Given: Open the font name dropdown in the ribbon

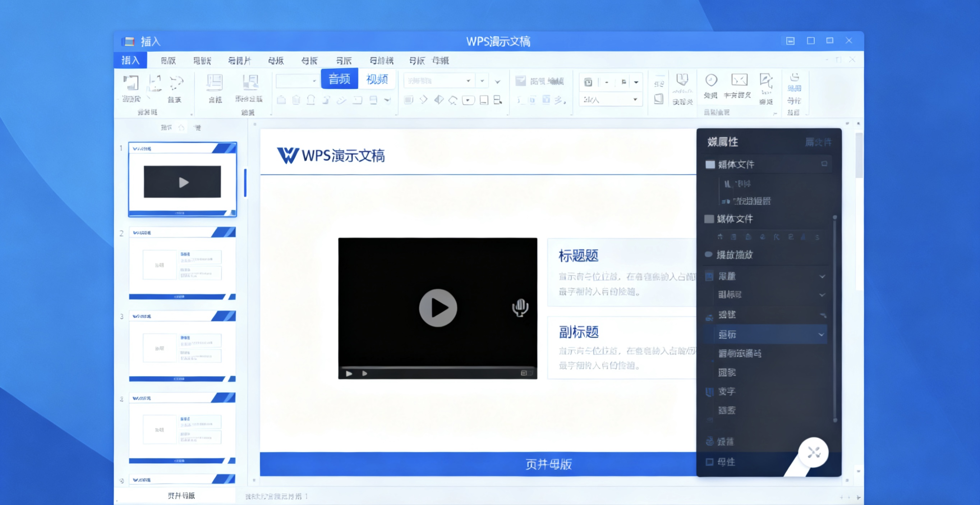Looking at the screenshot, I should point(469,81).
